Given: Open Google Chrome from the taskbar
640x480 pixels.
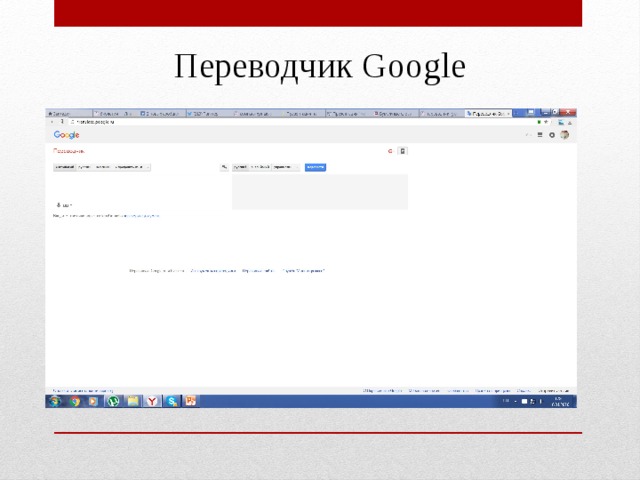Looking at the screenshot, I should tap(75, 401).
